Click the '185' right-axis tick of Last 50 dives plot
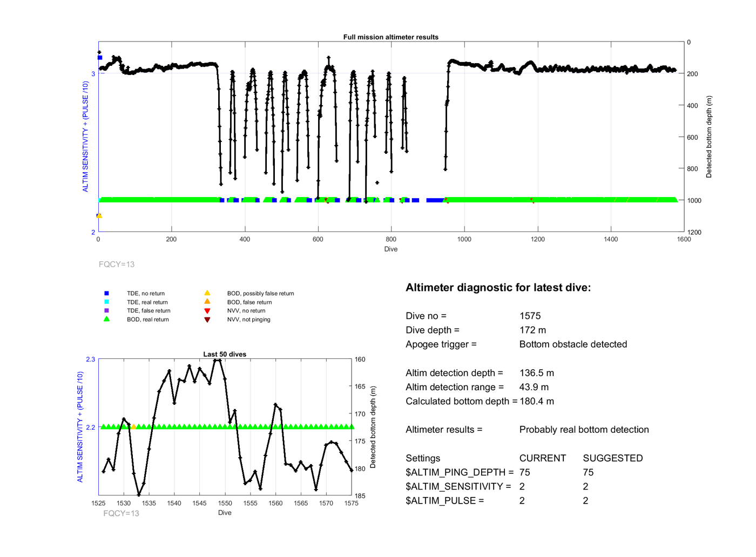756x557 pixels. click(x=360, y=496)
